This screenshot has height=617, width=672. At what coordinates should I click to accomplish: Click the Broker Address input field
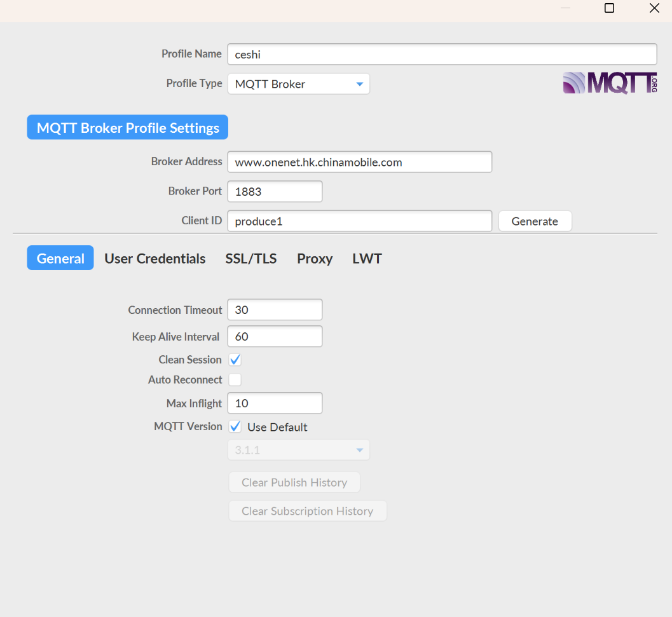click(x=360, y=162)
